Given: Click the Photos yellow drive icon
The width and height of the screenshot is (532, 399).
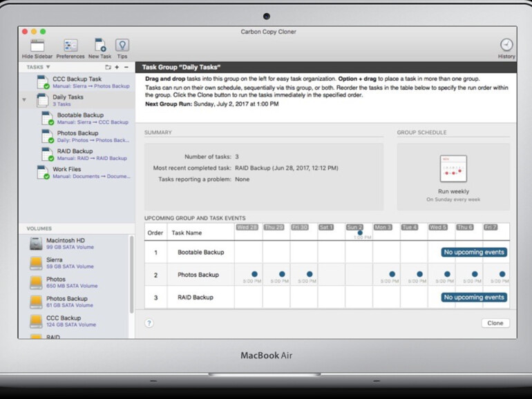Looking at the screenshot, I should point(36,282).
